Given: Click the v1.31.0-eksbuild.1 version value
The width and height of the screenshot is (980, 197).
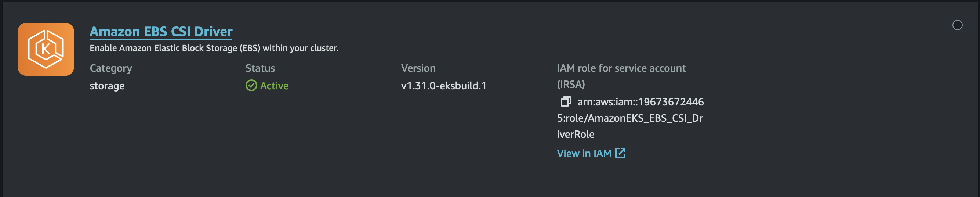Looking at the screenshot, I should 444,86.
